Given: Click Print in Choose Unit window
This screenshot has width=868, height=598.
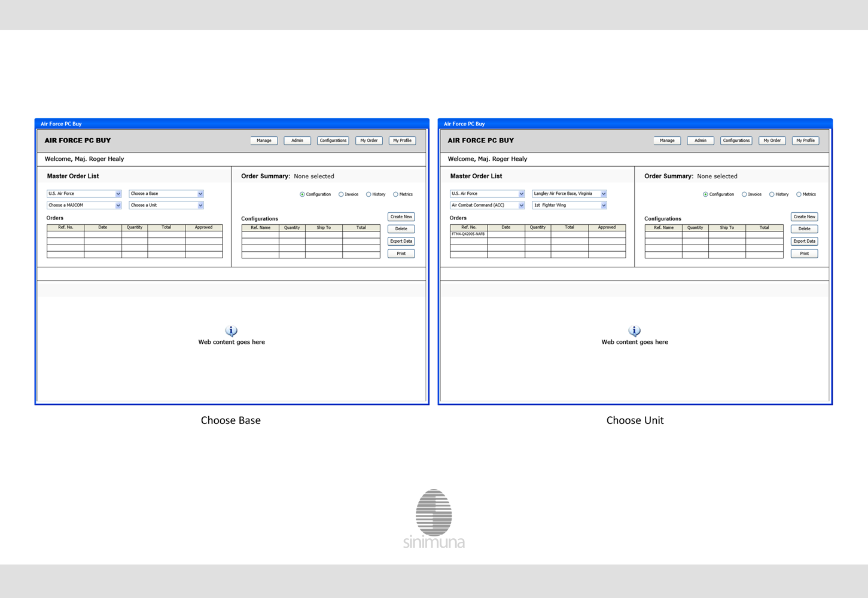Looking at the screenshot, I should pyautogui.click(x=805, y=254).
